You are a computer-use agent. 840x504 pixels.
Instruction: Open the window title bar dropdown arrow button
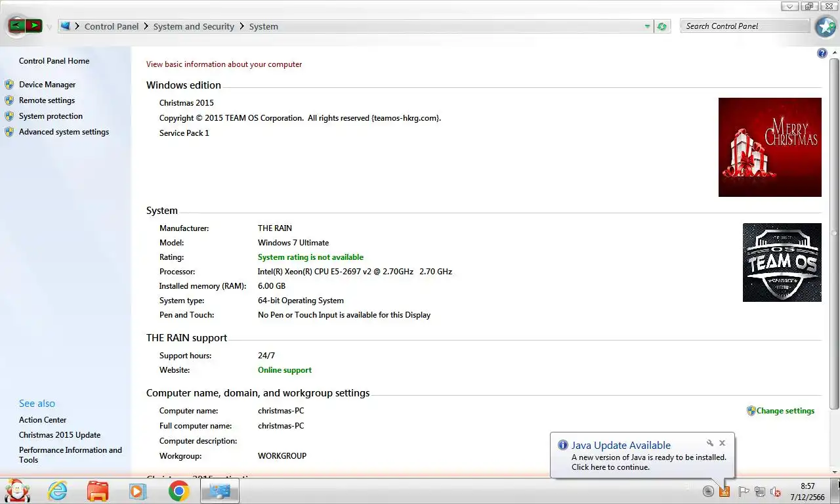(790, 6)
